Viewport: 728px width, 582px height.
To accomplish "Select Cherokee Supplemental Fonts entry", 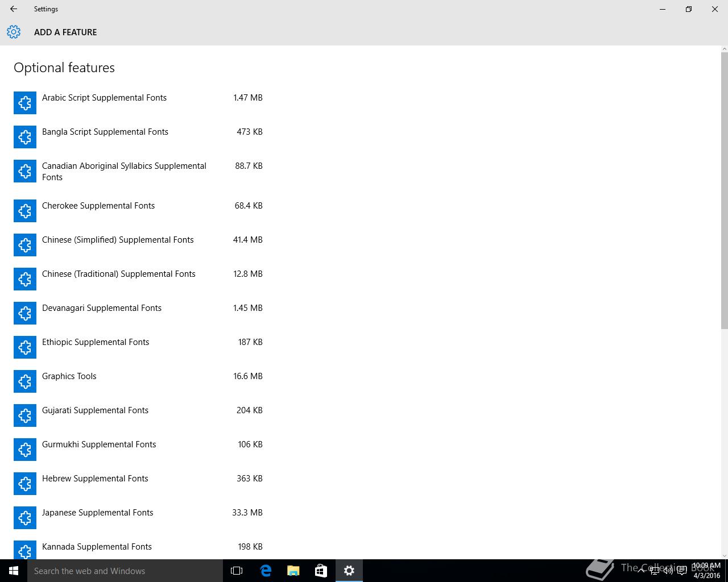I will point(98,206).
